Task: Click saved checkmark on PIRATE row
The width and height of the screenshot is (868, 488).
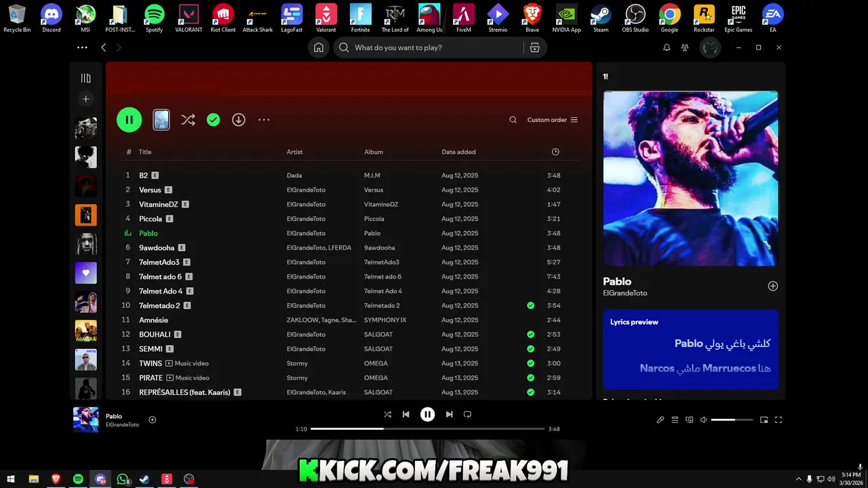Action: tap(530, 378)
